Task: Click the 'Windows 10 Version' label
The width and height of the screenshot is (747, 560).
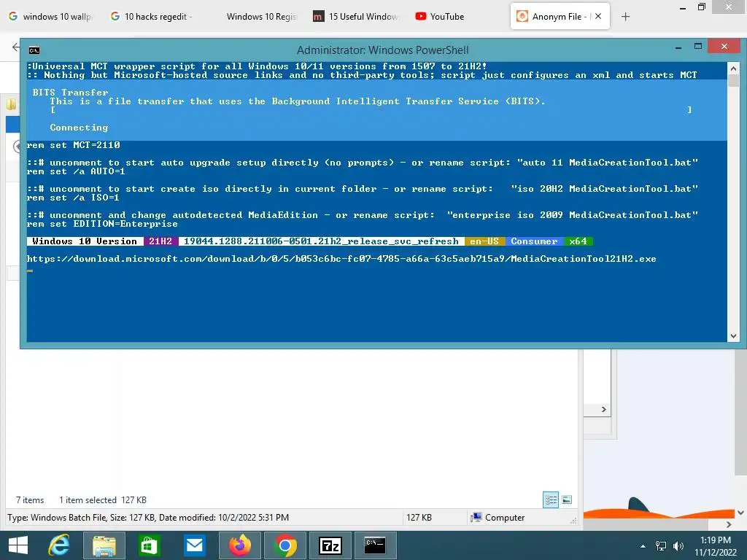Action: (85, 241)
